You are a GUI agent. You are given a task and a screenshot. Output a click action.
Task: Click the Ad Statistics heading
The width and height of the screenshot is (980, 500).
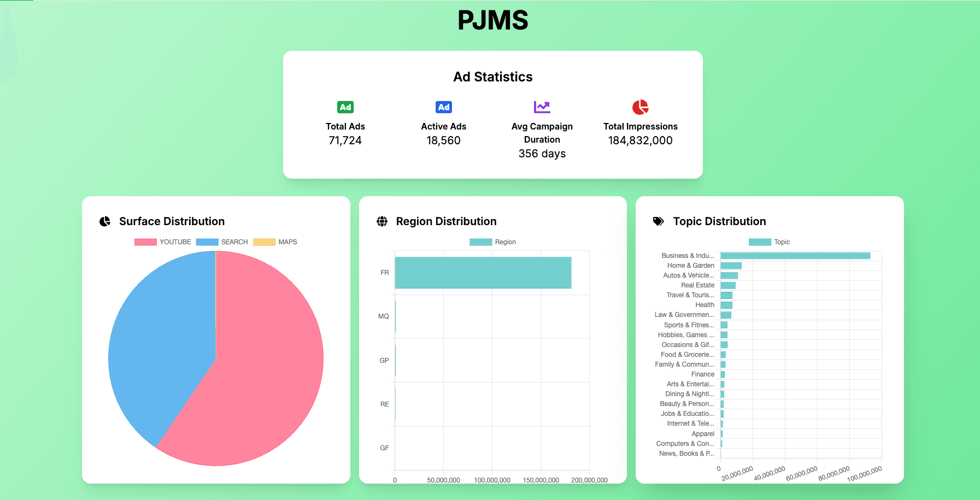click(x=493, y=77)
